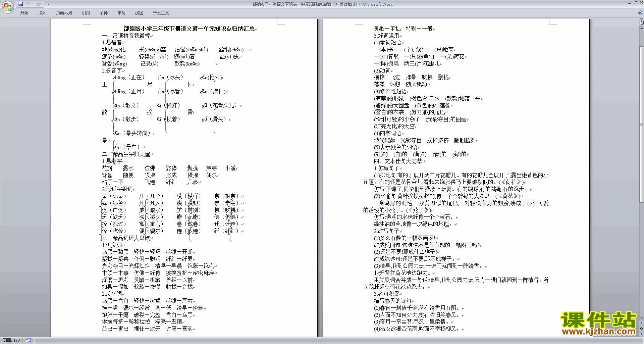Click the line 描写春天的诗句

click(x=392, y=301)
